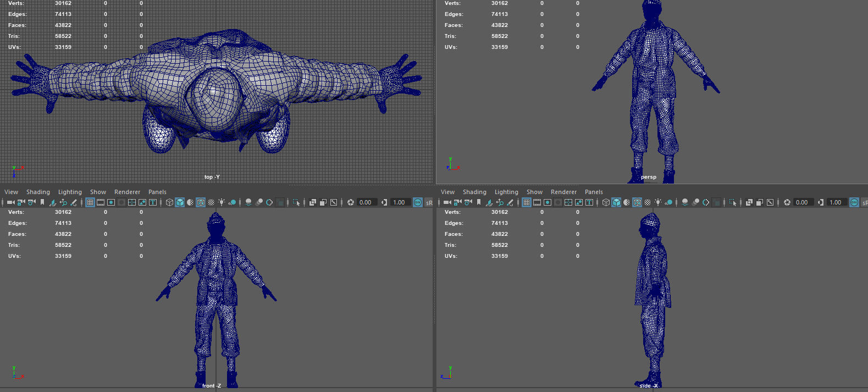
Task: Click 'top -Y' camera label in top viewport
Action: pyautogui.click(x=212, y=177)
